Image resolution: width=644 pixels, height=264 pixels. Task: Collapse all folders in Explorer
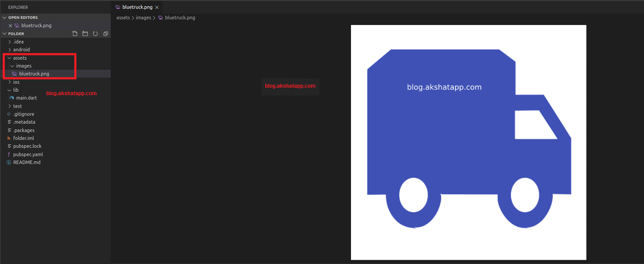coord(105,34)
